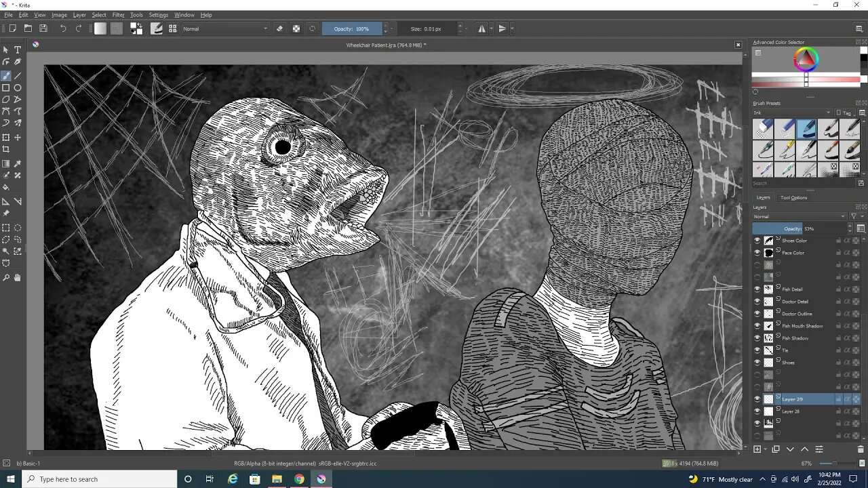
Task: Open layer properties button
Action: [x=818, y=449]
